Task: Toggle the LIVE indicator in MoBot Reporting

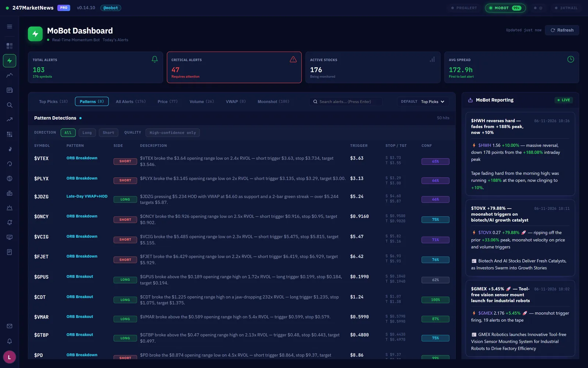Action: tap(564, 100)
